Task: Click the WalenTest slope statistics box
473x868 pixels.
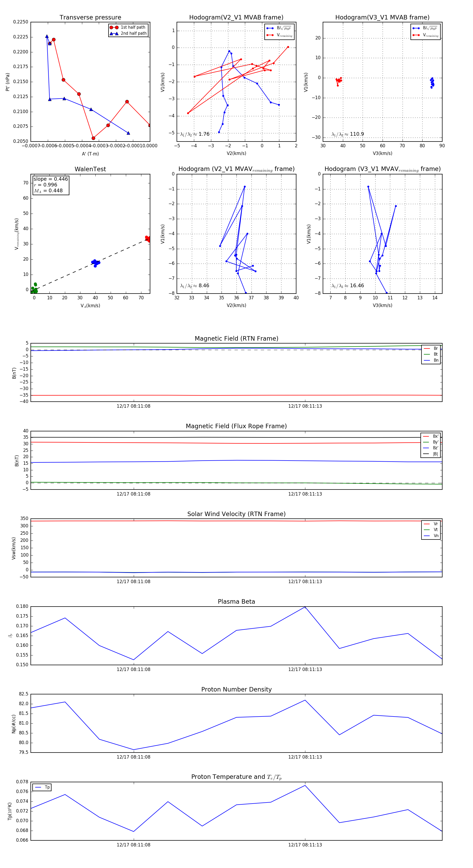Action: tap(50, 185)
